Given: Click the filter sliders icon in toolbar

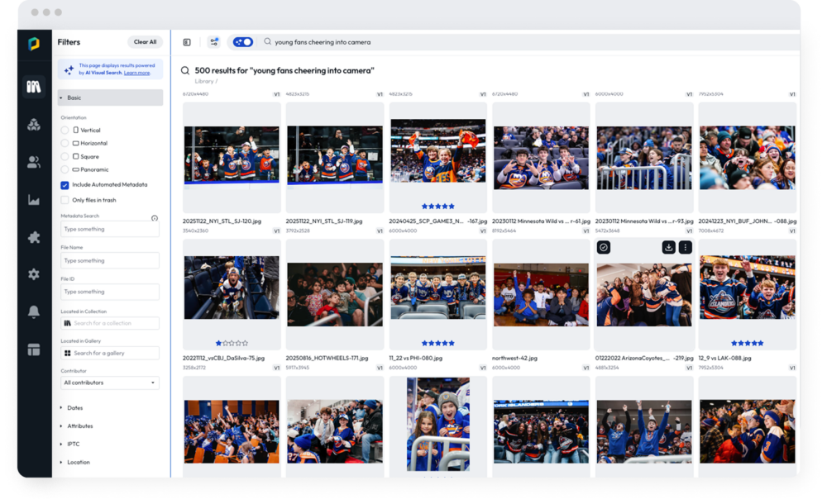Looking at the screenshot, I should coord(214,42).
